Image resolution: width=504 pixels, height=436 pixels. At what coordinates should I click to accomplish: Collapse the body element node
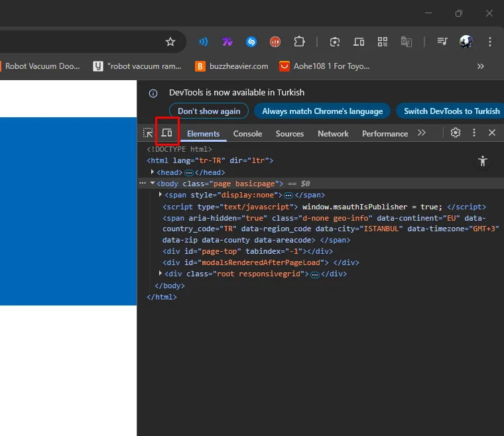(153, 184)
